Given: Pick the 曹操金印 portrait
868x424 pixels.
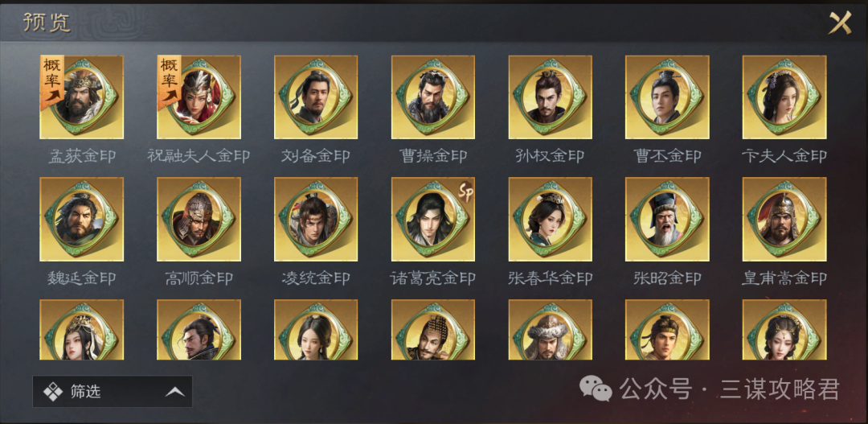Looking at the screenshot, I should click(433, 97).
